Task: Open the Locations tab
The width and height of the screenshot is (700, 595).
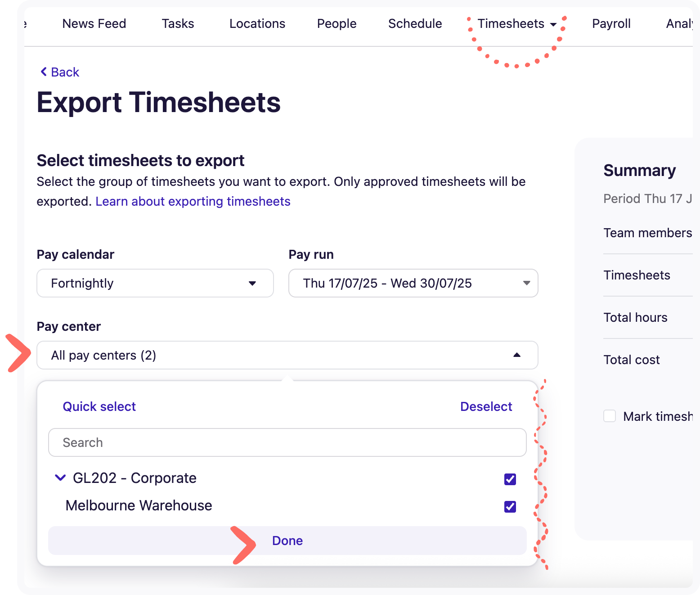Action: (x=257, y=24)
